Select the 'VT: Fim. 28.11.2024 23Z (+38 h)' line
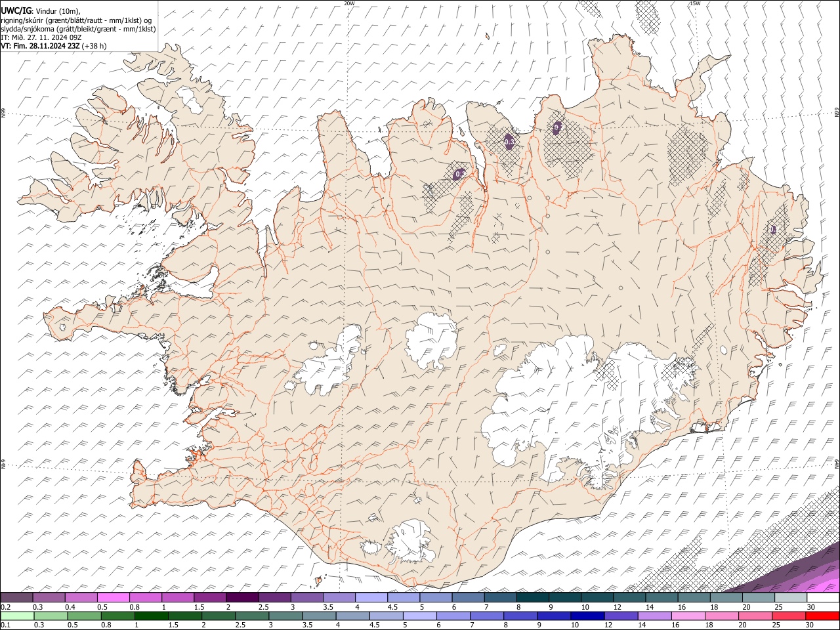 coord(54,46)
